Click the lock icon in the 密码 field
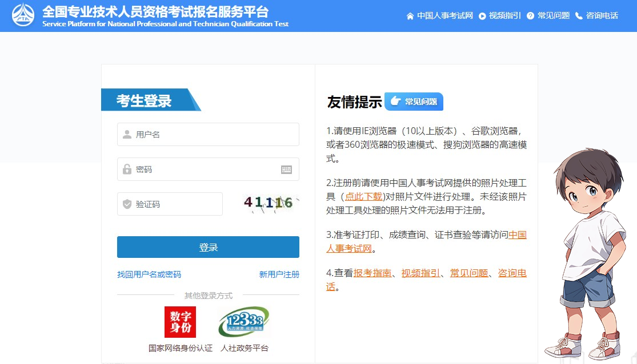This screenshot has height=364, width=637. (126, 169)
